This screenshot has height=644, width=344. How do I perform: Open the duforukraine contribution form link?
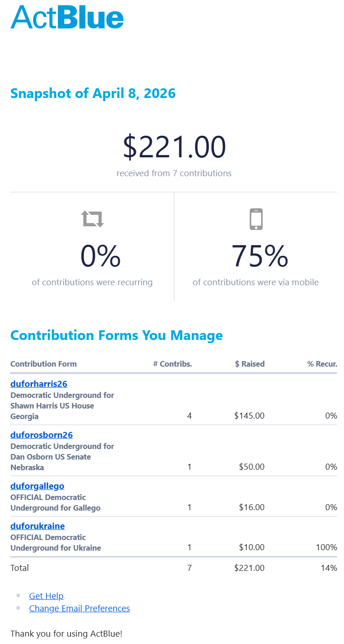tap(37, 526)
